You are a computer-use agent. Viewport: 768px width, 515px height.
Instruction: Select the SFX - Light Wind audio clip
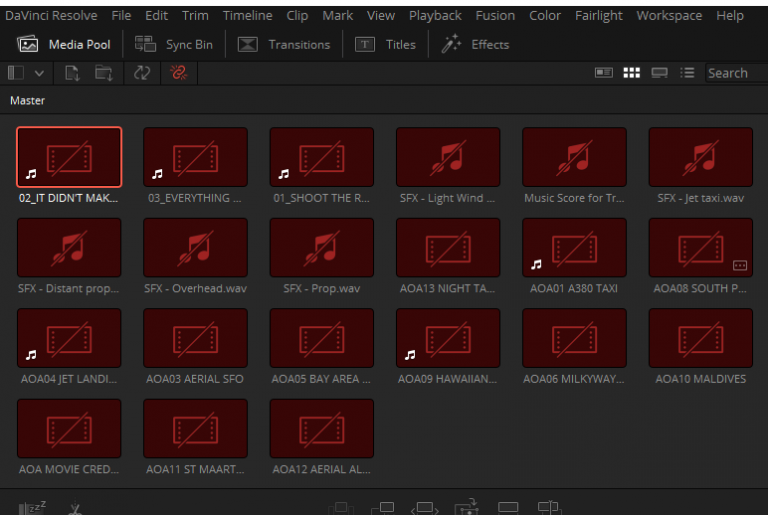tap(448, 157)
